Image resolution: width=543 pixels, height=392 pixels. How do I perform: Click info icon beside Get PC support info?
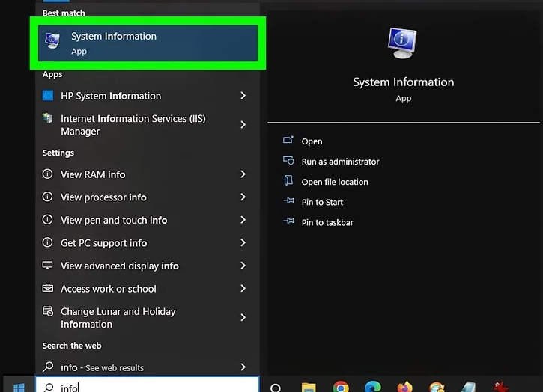click(47, 242)
